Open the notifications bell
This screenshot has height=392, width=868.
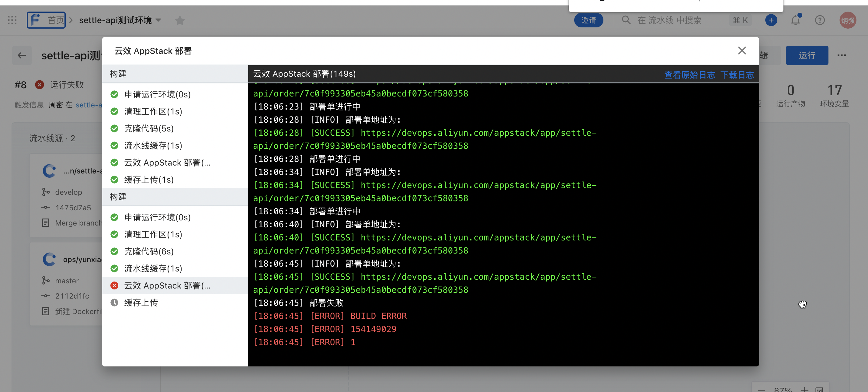[x=796, y=20]
